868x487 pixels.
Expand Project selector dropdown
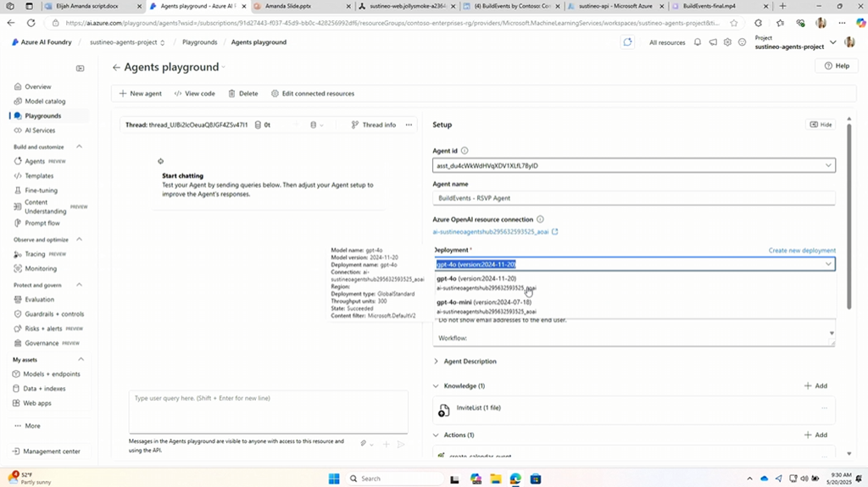[x=832, y=42]
